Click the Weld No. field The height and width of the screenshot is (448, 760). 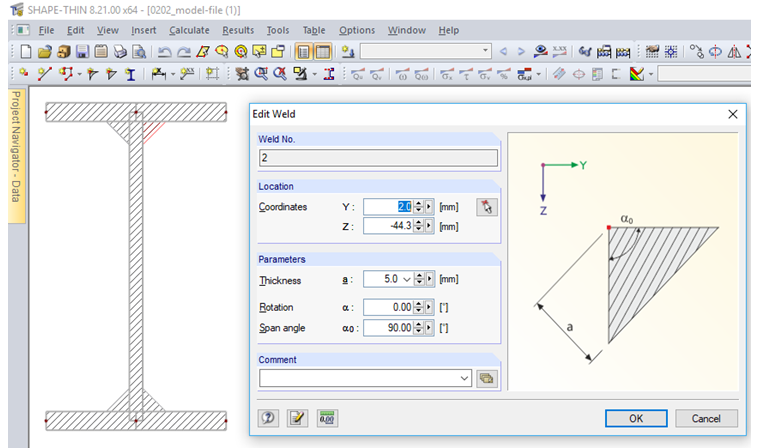(x=378, y=158)
